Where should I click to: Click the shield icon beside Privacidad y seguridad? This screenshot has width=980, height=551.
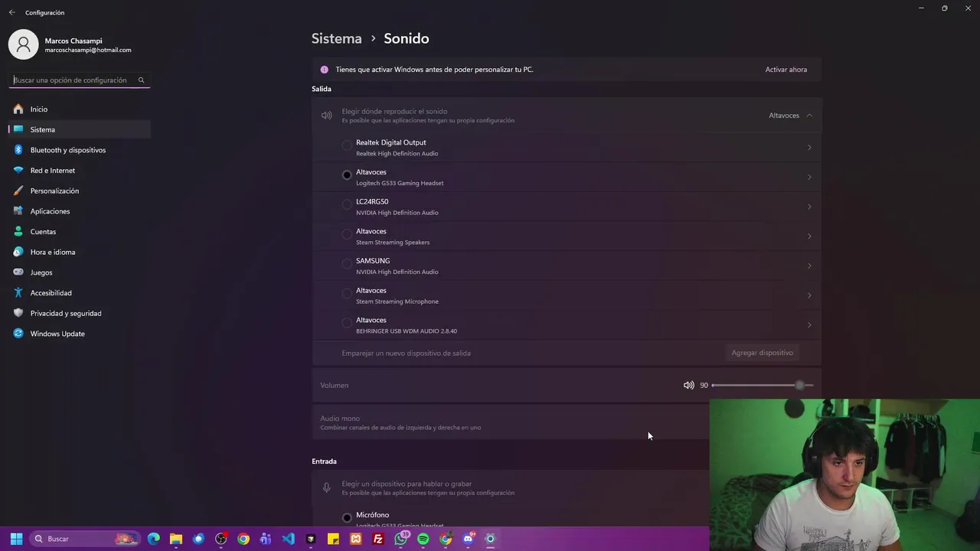18,313
